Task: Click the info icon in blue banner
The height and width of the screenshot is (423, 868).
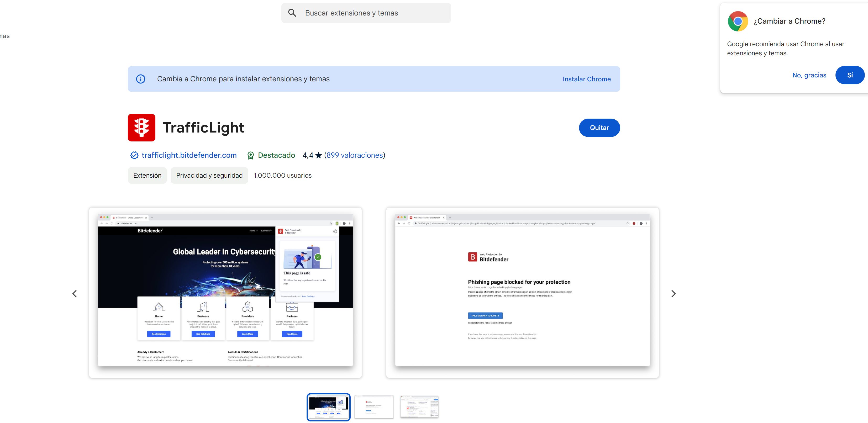Action: pos(140,79)
